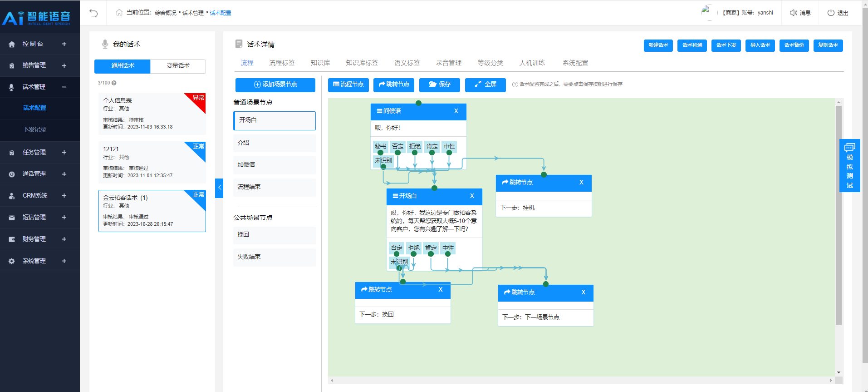
Task: Click the 任务管理 icon in sidebar
Action: (12, 153)
